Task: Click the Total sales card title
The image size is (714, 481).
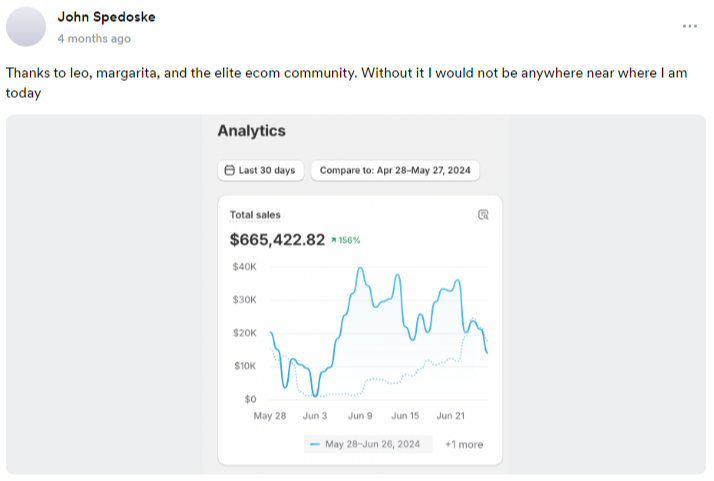Action: [255, 215]
